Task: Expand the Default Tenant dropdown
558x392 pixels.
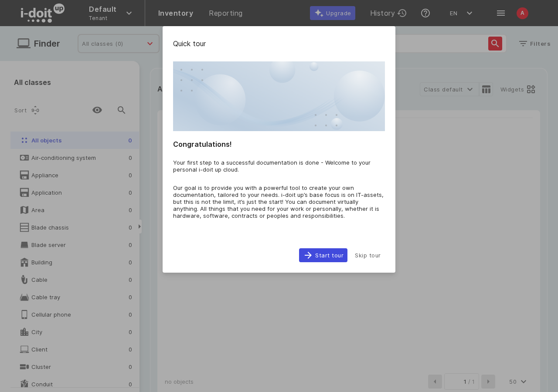Action: 110,13
